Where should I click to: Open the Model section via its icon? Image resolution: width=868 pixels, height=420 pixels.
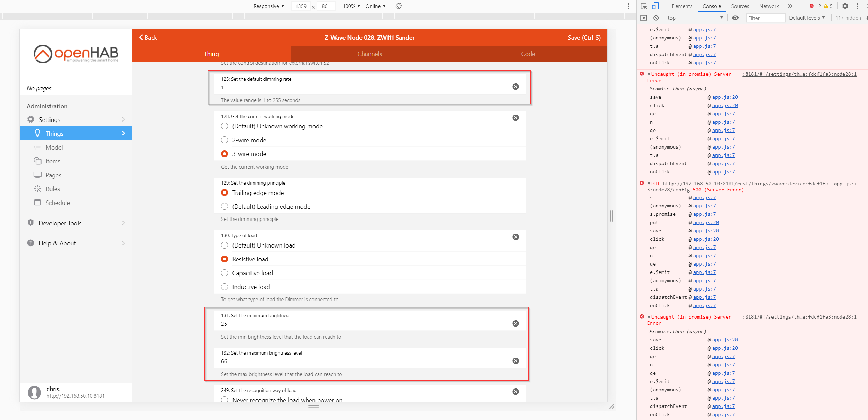click(38, 147)
